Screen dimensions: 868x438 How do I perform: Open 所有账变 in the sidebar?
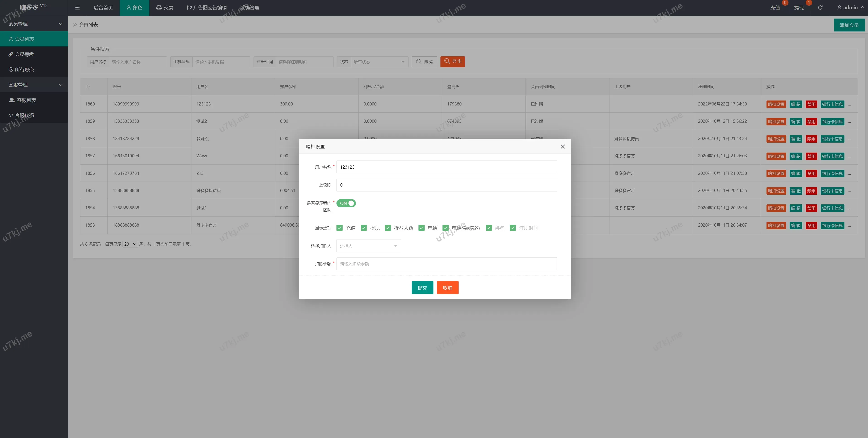tap(24, 69)
